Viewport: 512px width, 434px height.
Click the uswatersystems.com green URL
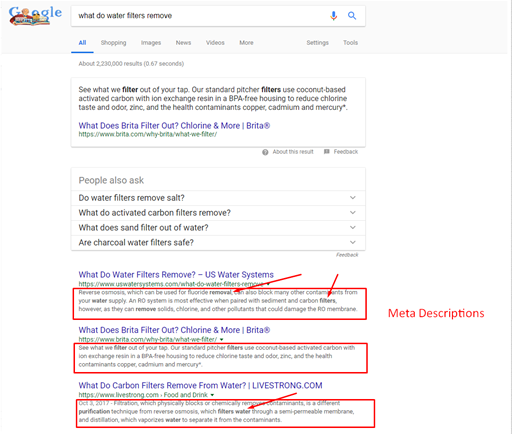pos(171,284)
